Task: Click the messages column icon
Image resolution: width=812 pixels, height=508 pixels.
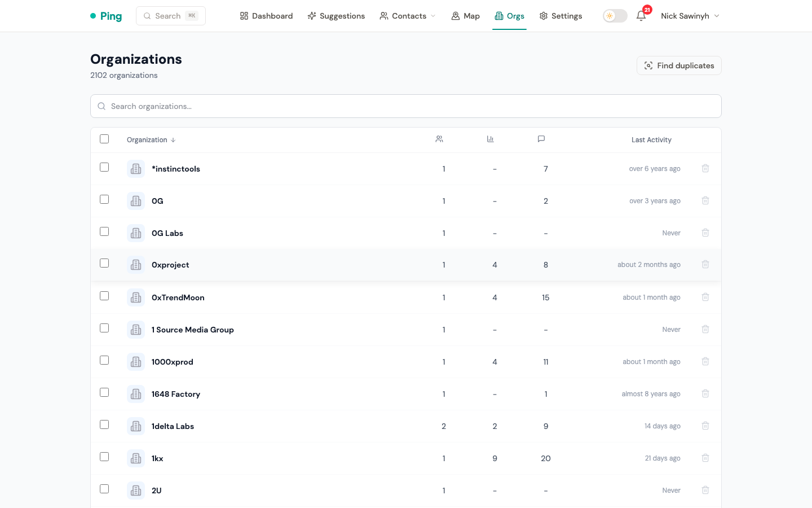Action: (541, 139)
